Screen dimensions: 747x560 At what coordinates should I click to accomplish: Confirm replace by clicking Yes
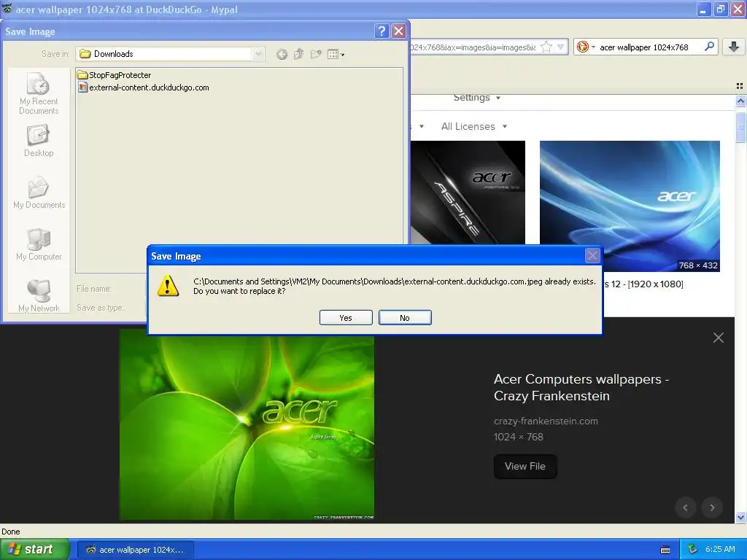click(346, 318)
